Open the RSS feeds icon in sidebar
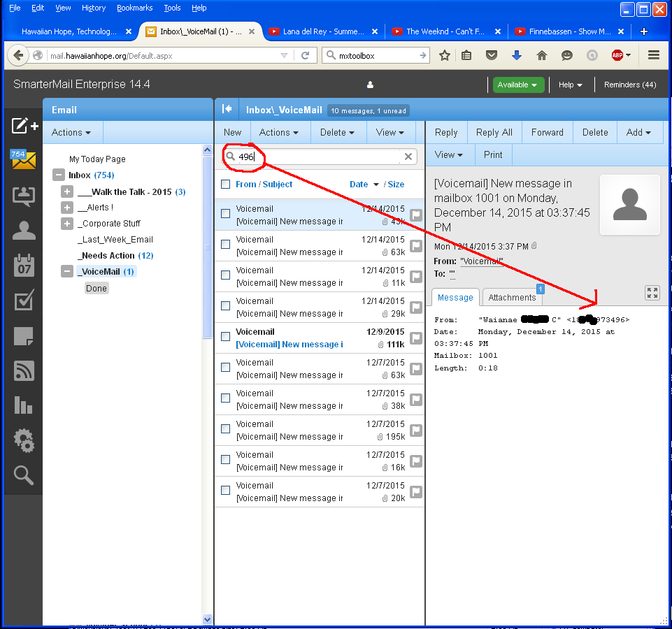 (24, 370)
